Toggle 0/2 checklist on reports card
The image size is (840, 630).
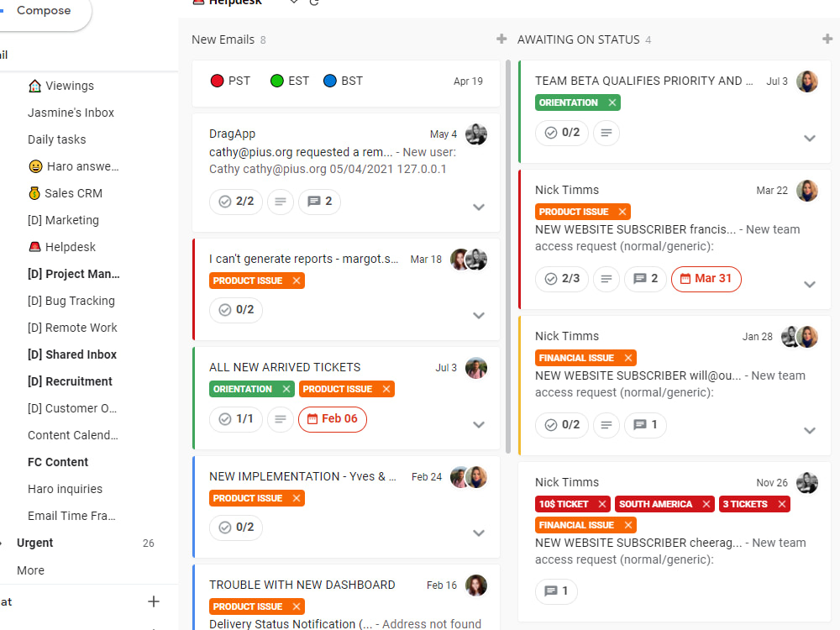236,310
